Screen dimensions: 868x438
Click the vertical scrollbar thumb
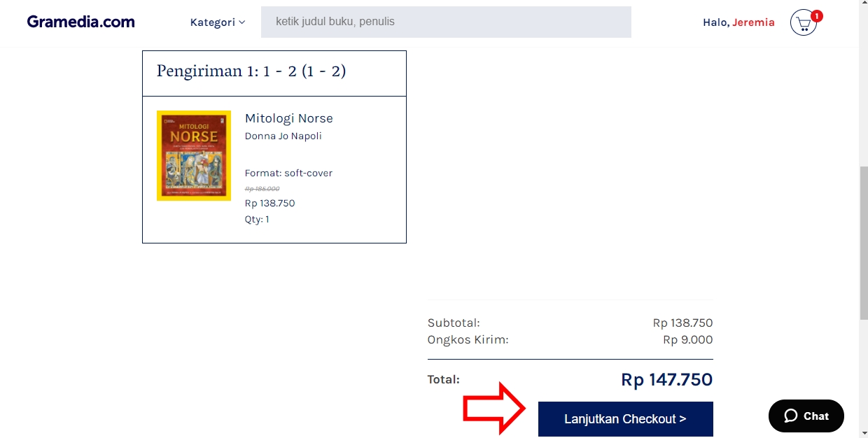tap(863, 243)
